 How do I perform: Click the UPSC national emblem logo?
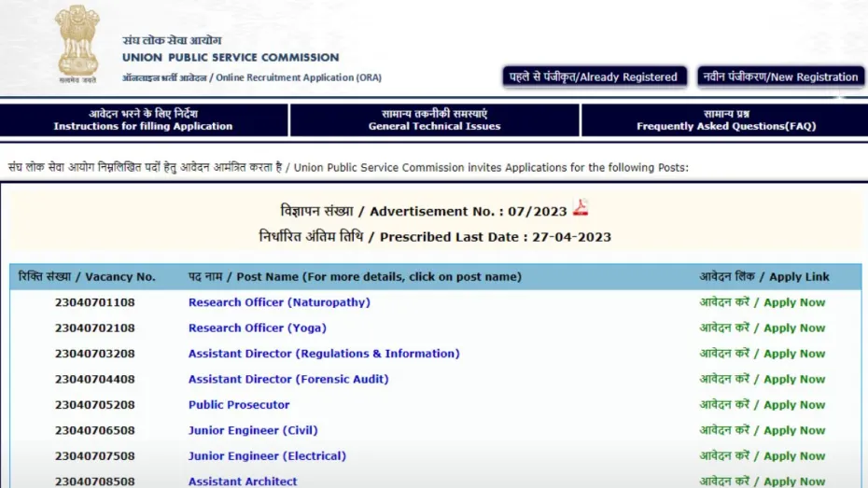77,44
